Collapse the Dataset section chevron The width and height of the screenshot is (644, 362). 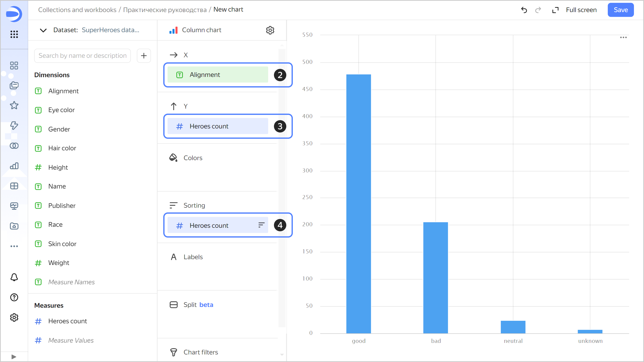[43, 30]
